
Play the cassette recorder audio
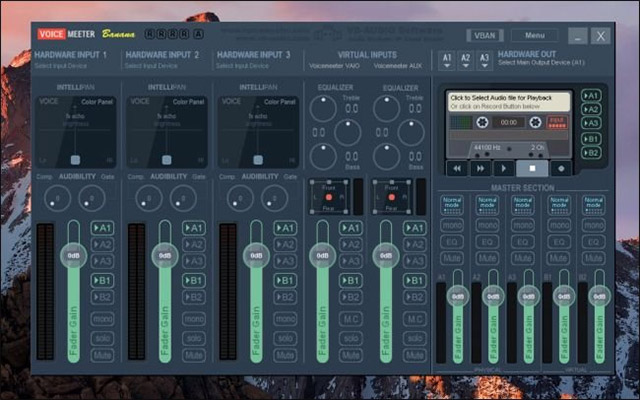point(504,168)
